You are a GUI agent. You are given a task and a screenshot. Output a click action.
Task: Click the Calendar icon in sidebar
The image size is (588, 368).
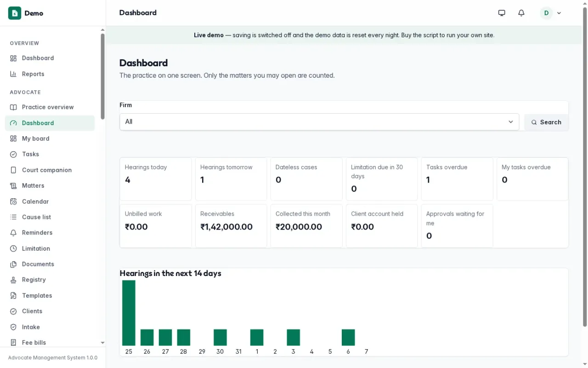point(13,201)
